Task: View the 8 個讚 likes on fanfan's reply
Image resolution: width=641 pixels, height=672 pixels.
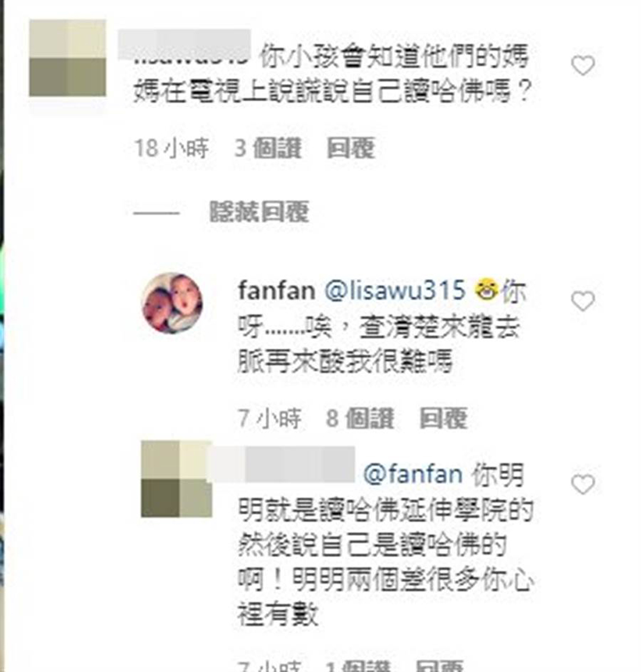Action: 360,418
